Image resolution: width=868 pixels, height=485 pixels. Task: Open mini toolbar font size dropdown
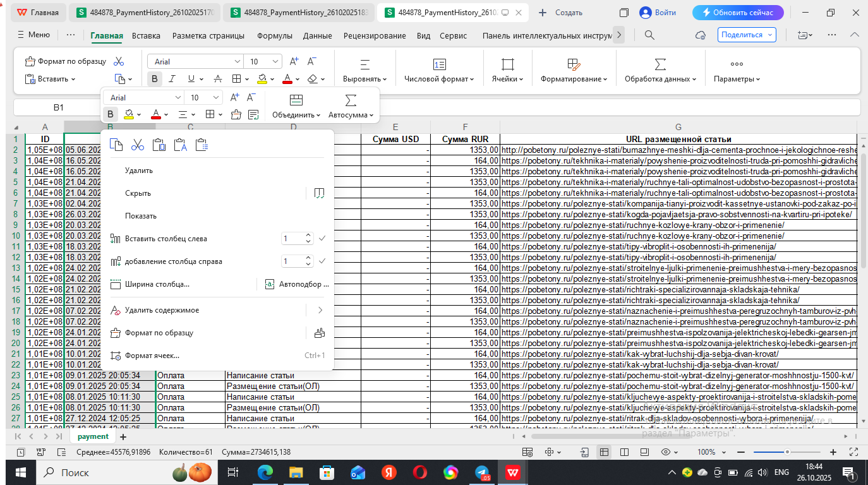click(x=216, y=97)
